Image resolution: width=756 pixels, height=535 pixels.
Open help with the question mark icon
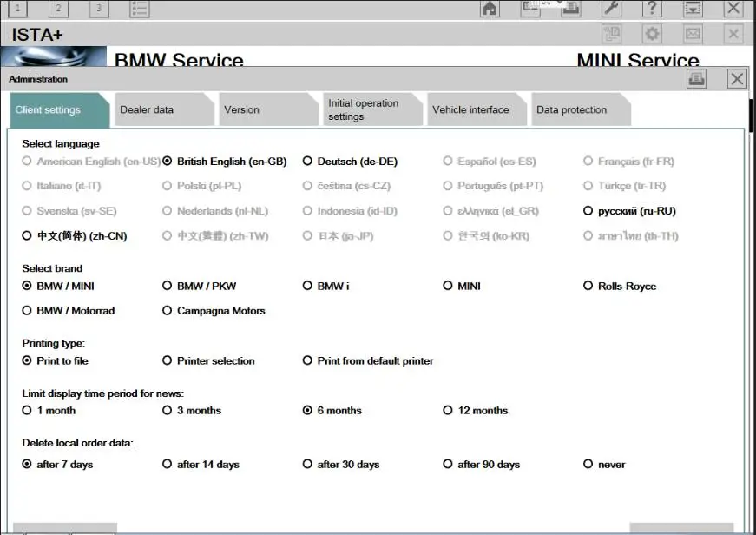tap(652, 8)
